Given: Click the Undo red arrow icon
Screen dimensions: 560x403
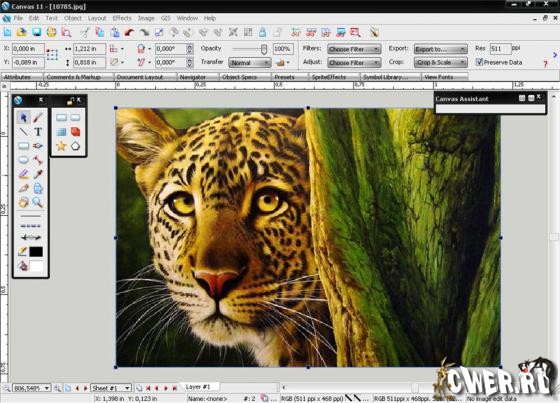Looking at the screenshot, I should click(x=129, y=33).
